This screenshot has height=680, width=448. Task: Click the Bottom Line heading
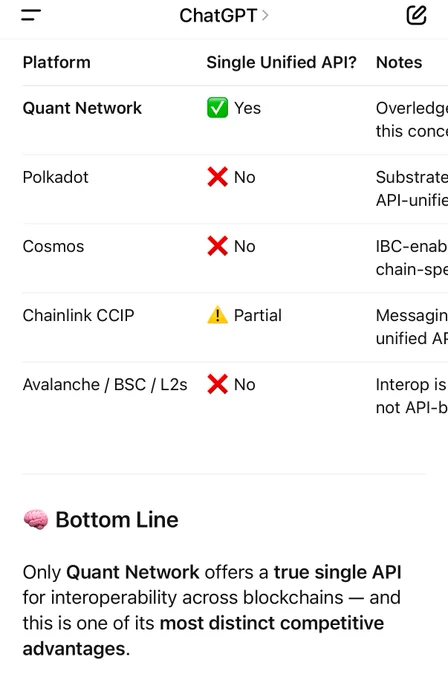coord(117,520)
